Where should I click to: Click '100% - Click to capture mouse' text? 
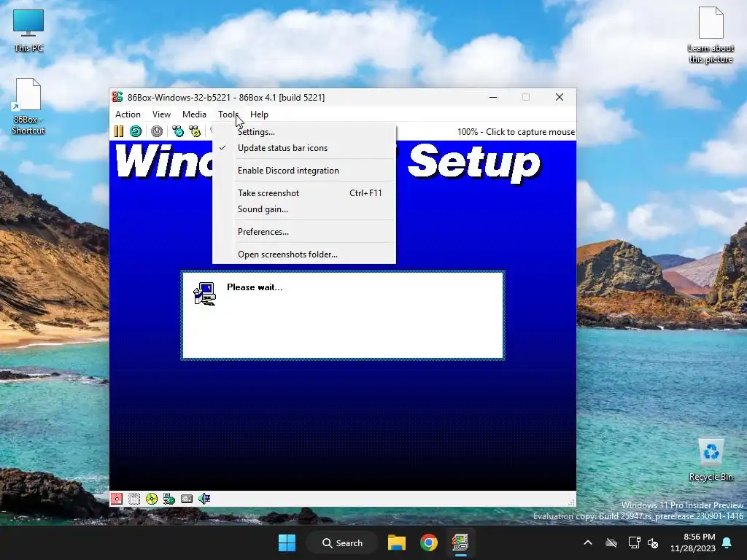(516, 132)
